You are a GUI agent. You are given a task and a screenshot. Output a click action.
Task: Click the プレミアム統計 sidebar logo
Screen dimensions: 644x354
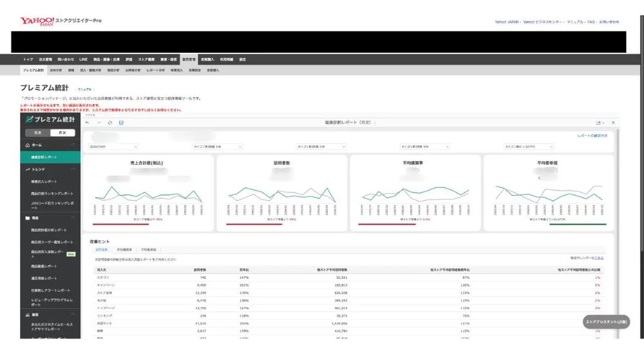point(50,120)
